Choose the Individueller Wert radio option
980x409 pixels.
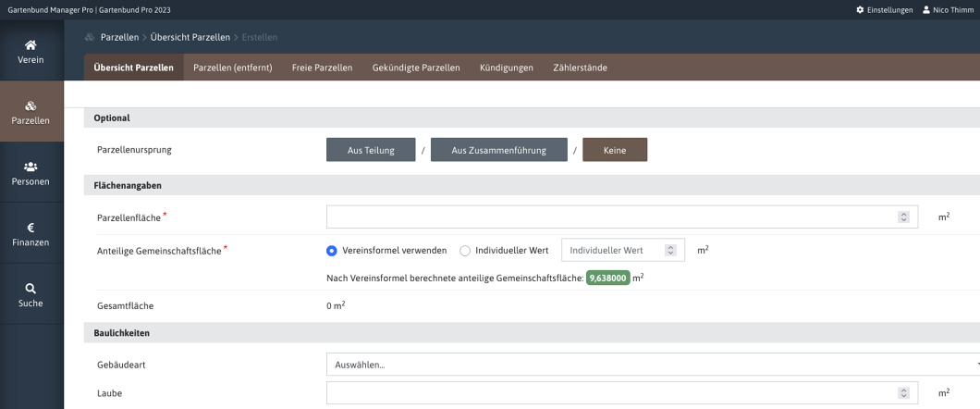pyautogui.click(x=465, y=250)
